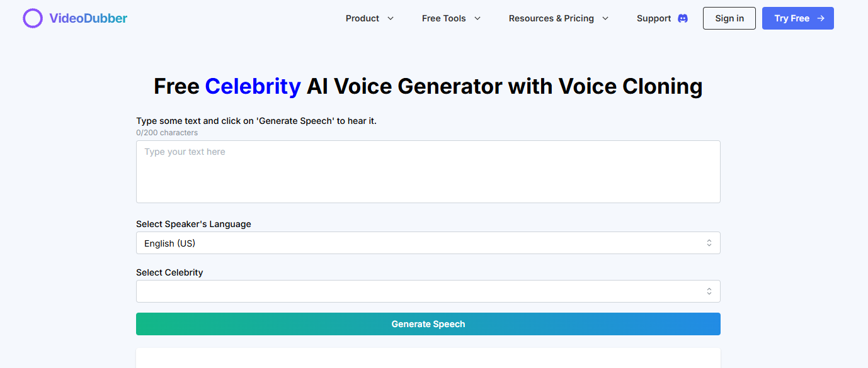The width and height of the screenshot is (868, 368).
Task: Click the Discord icon beside Support
Action: 683,18
